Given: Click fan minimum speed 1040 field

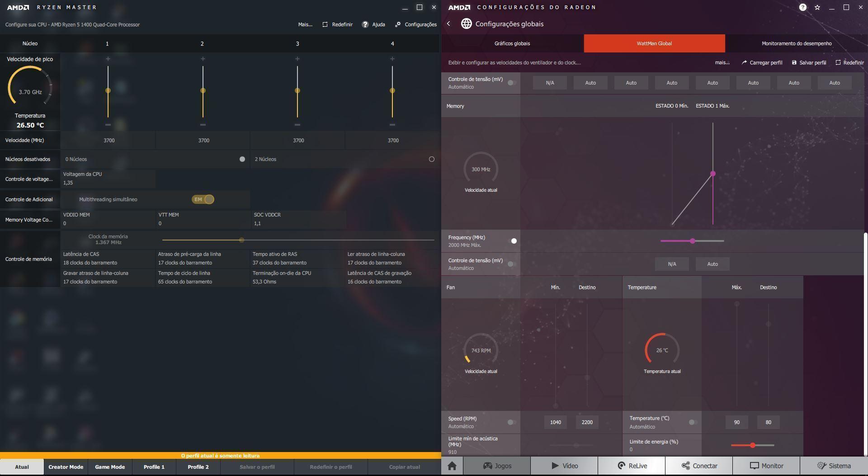Looking at the screenshot, I should point(556,422).
